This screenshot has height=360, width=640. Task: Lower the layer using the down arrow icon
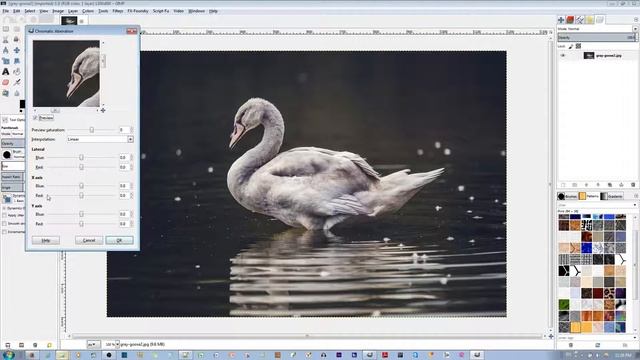[598, 185]
